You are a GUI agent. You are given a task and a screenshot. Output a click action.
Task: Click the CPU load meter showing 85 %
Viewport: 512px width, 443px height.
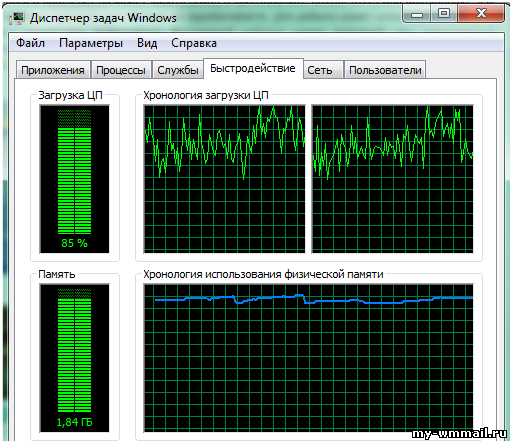74,179
